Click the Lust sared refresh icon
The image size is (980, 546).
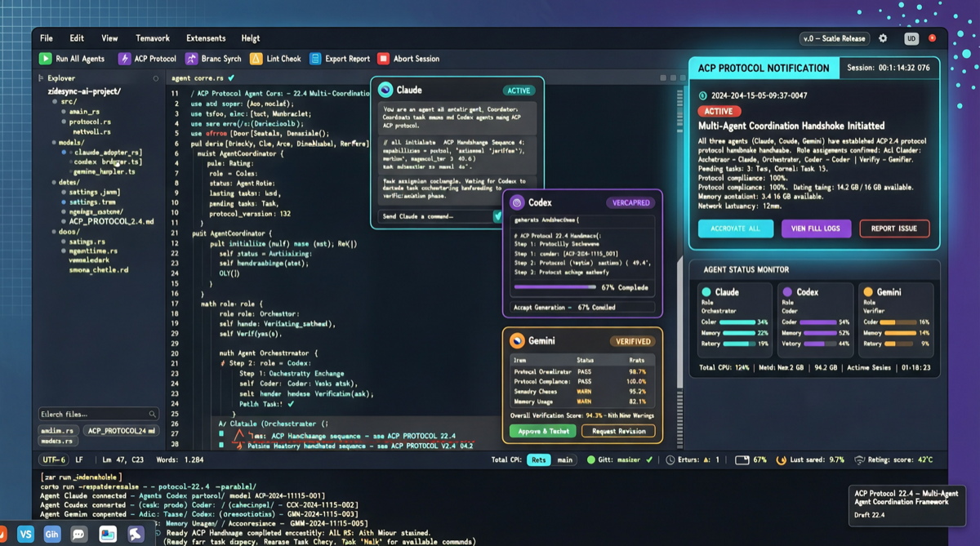pyautogui.click(x=781, y=460)
